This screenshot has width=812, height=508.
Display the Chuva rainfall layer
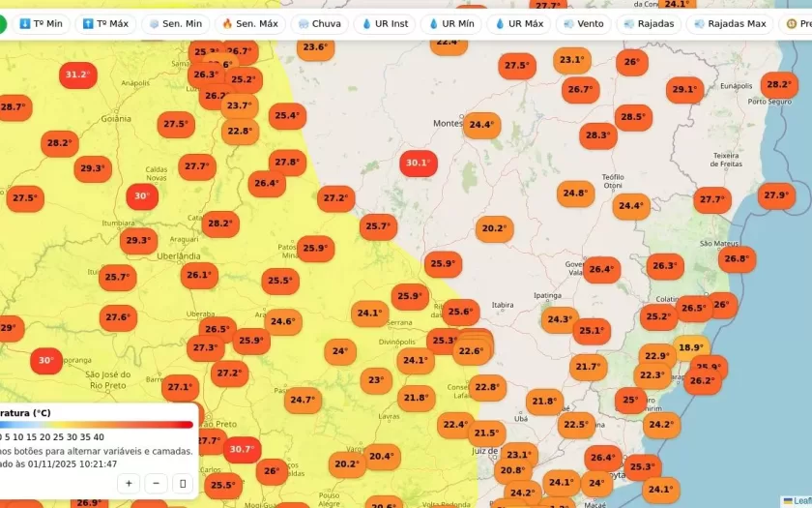tap(319, 23)
